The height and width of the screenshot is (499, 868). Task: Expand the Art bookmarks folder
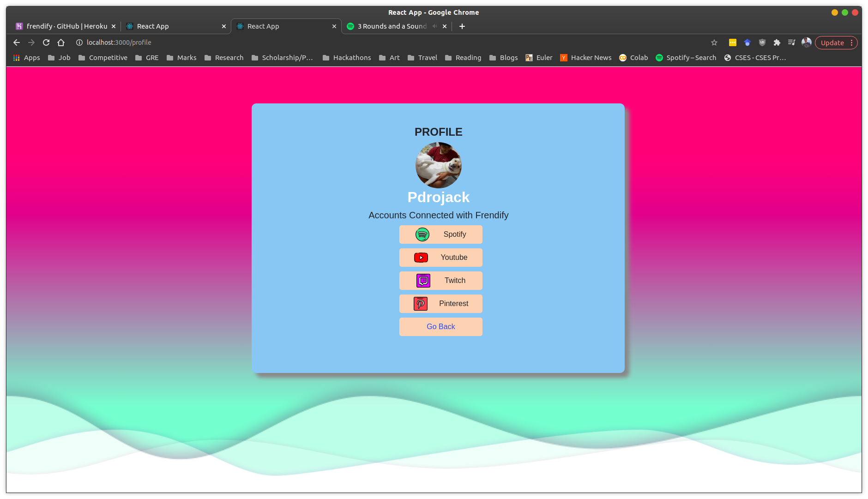click(389, 58)
